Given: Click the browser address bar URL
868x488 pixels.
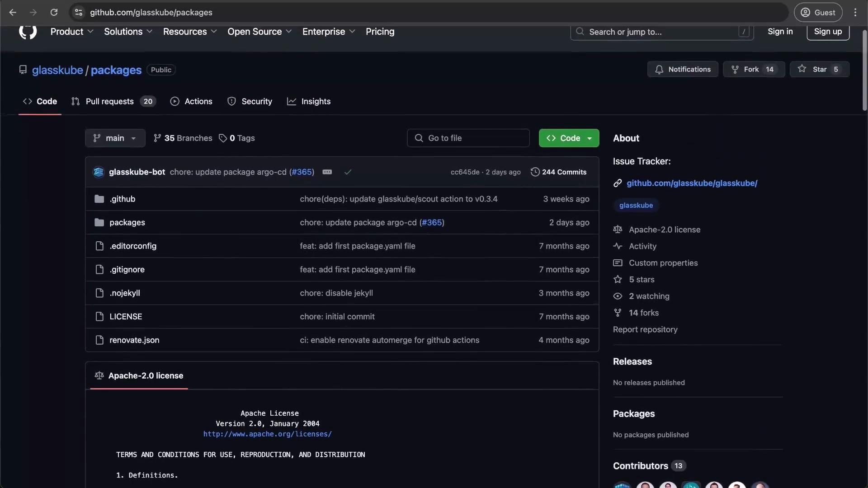Looking at the screenshot, I should click(x=151, y=12).
